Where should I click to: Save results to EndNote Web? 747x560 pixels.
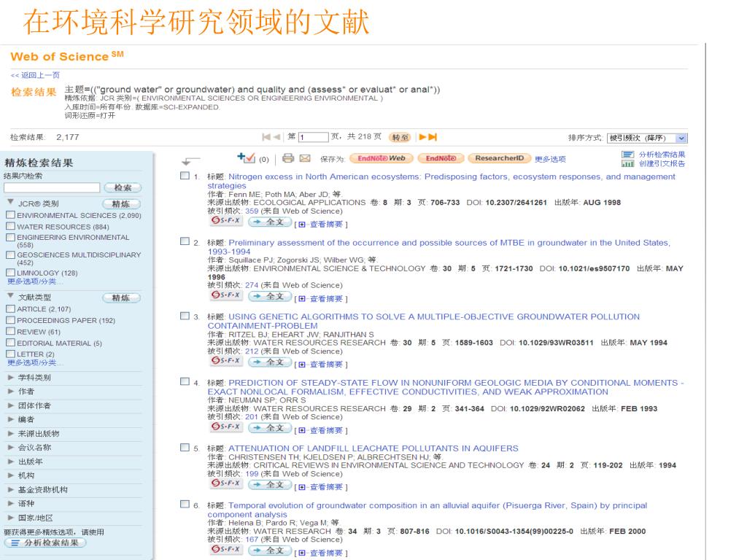click(x=381, y=158)
